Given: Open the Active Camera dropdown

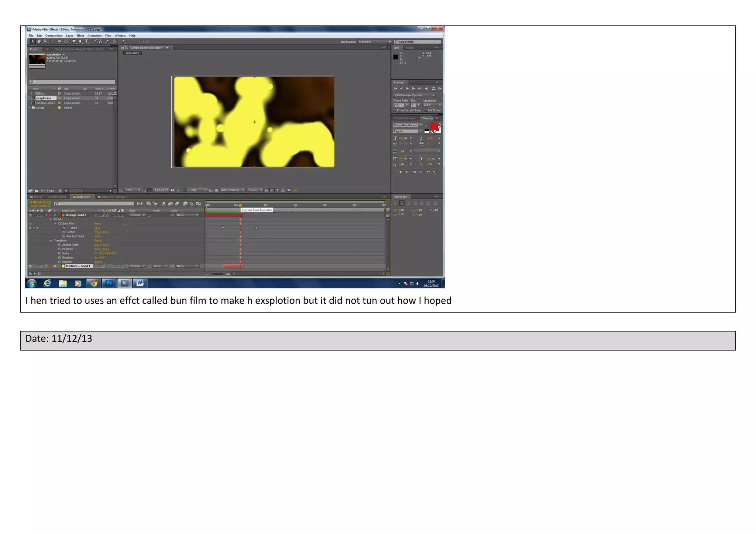Looking at the screenshot, I should [233, 190].
